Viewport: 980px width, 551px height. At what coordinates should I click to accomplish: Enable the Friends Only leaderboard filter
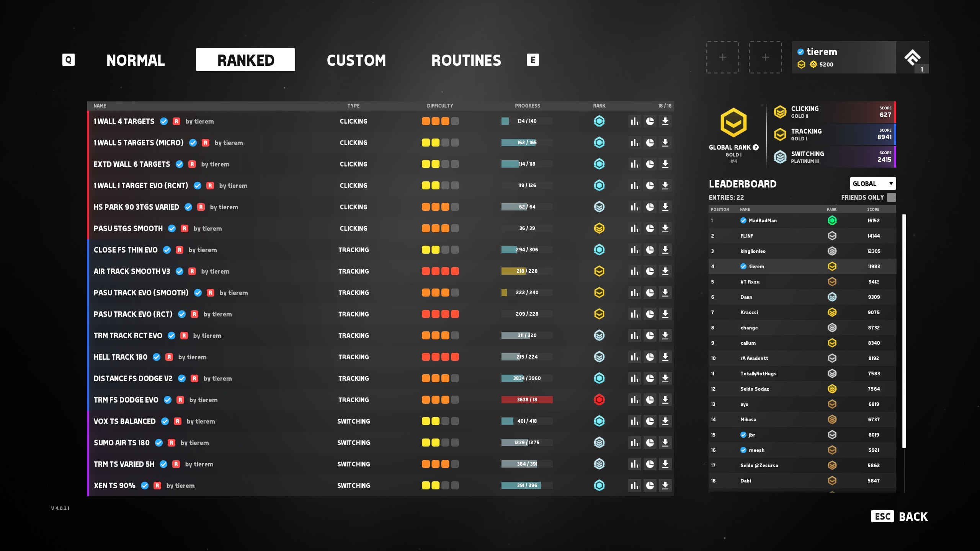tap(892, 197)
